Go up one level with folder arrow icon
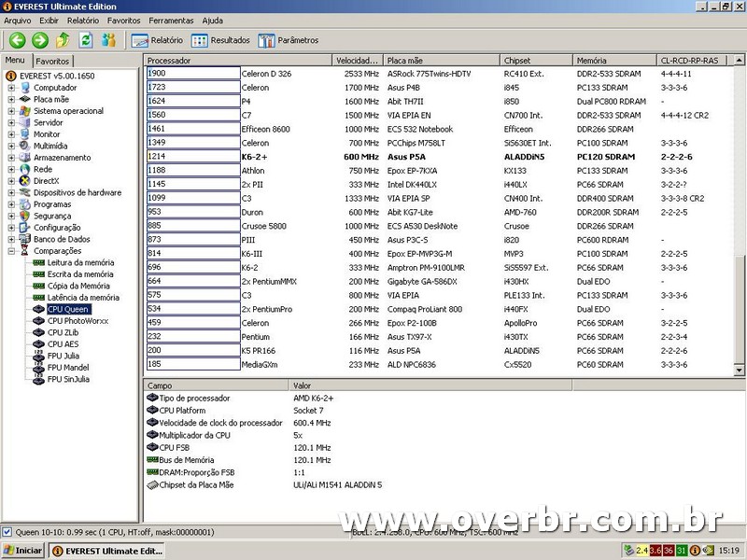The height and width of the screenshot is (560, 747). pos(63,40)
